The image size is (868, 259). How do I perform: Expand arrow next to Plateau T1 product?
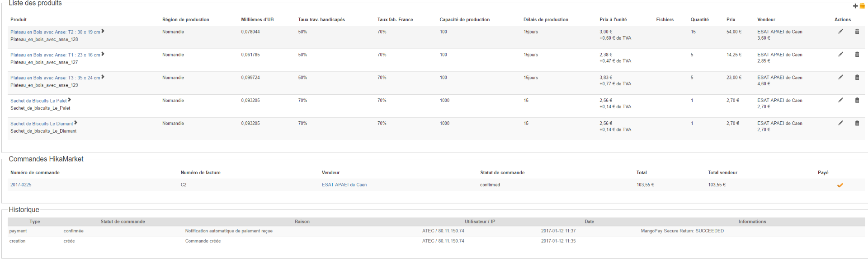(103, 54)
